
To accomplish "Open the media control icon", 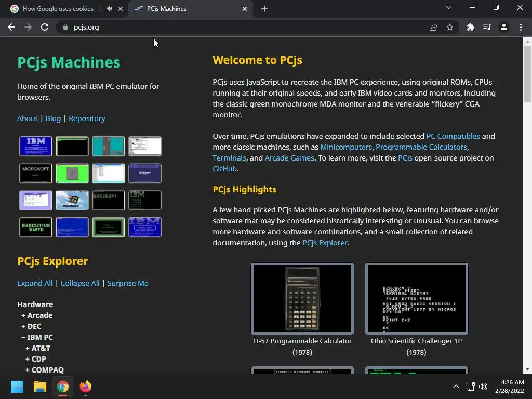I will click(x=487, y=27).
